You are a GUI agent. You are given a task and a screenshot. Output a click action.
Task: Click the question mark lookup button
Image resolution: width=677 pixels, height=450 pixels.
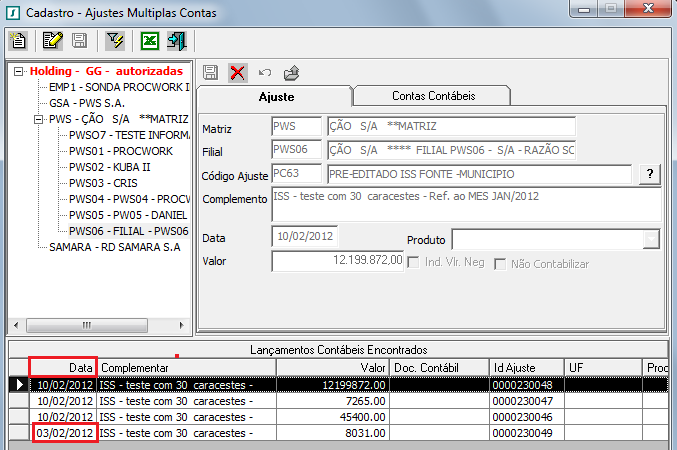point(650,174)
